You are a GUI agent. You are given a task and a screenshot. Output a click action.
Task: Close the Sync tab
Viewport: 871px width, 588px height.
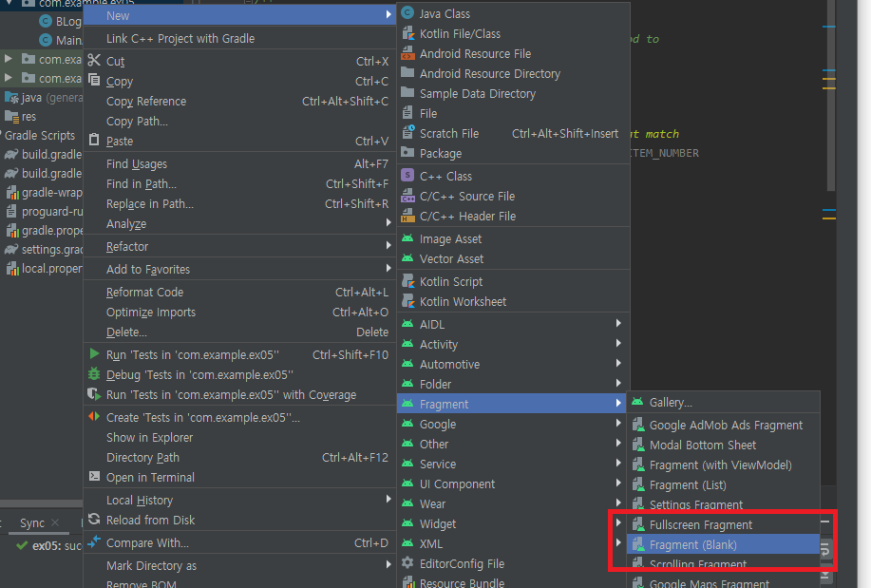tap(55, 522)
